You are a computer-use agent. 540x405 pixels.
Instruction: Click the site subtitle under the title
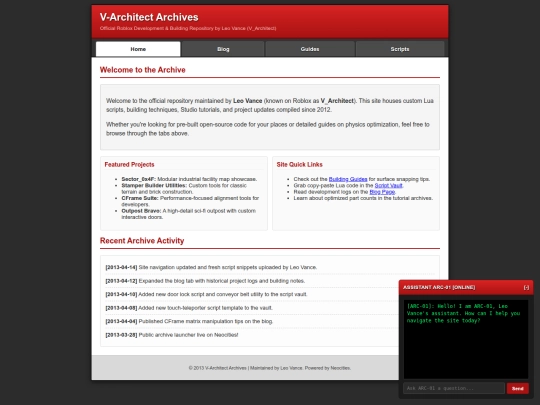coord(188,28)
